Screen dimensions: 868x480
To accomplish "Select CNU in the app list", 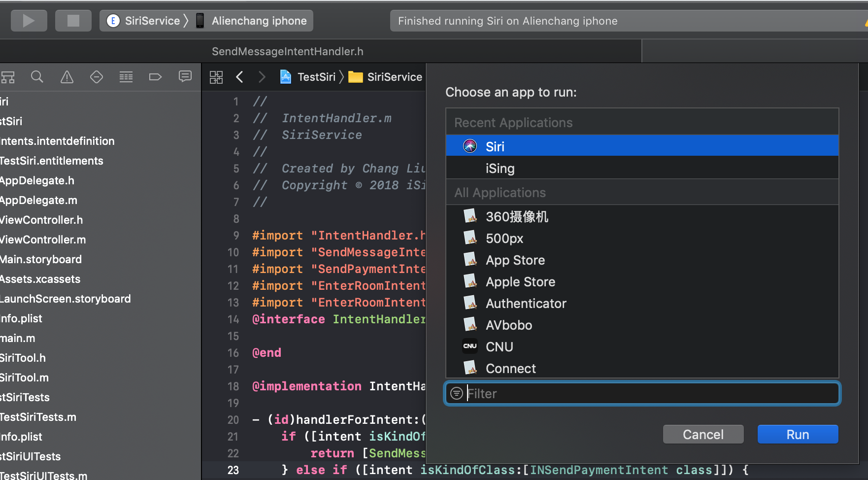I will [x=642, y=346].
